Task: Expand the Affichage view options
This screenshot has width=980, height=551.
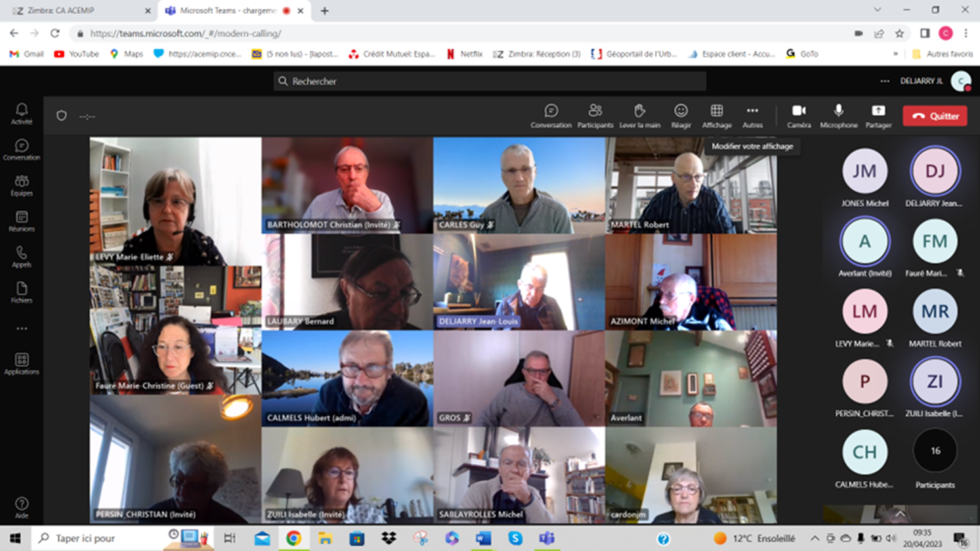Action: [x=716, y=116]
